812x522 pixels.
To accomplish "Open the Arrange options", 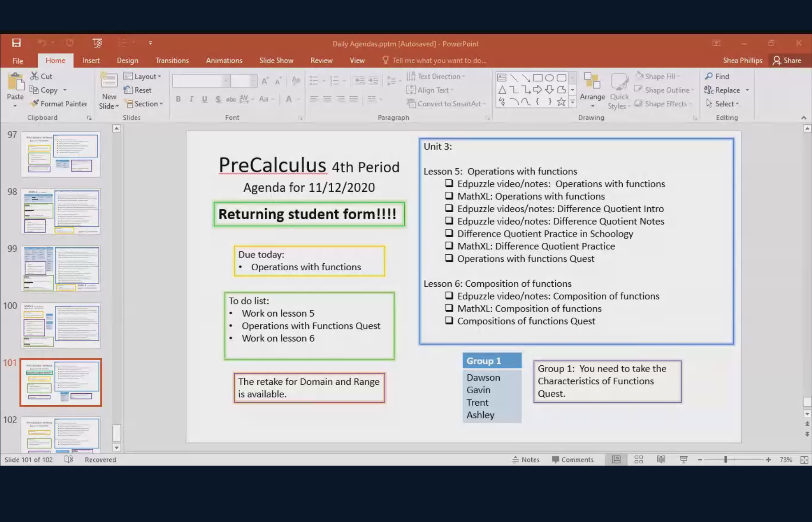I will (x=592, y=91).
